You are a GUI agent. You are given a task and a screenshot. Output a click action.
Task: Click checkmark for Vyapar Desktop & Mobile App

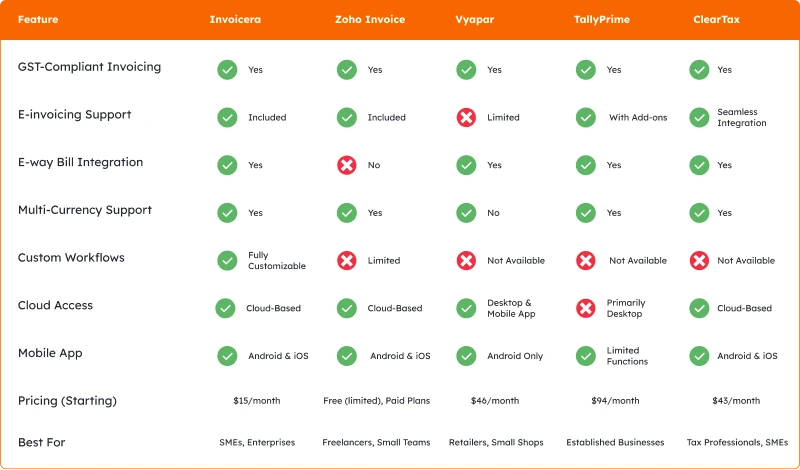coord(466,308)
